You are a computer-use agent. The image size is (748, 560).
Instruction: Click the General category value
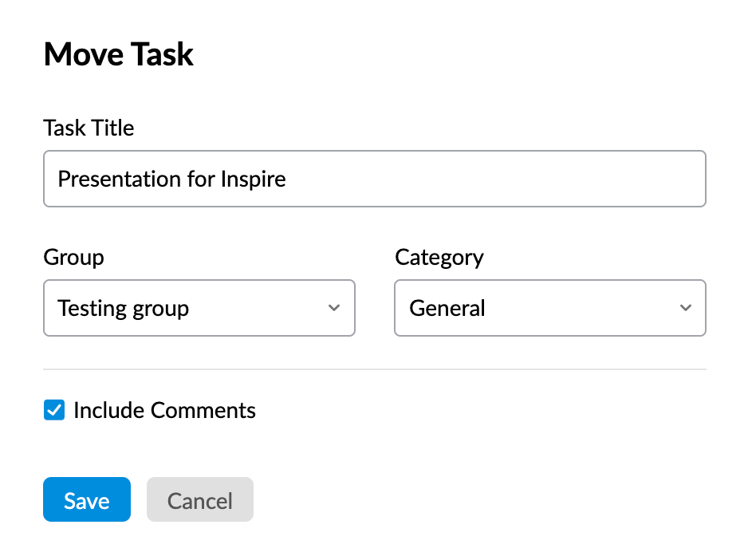447,308
